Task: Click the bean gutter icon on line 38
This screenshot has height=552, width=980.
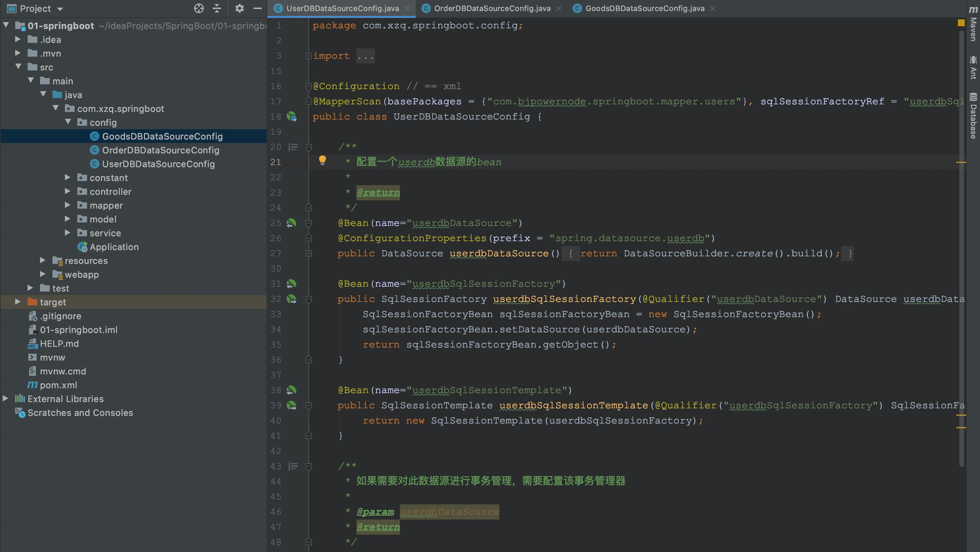Action: [x=291, y=390]
